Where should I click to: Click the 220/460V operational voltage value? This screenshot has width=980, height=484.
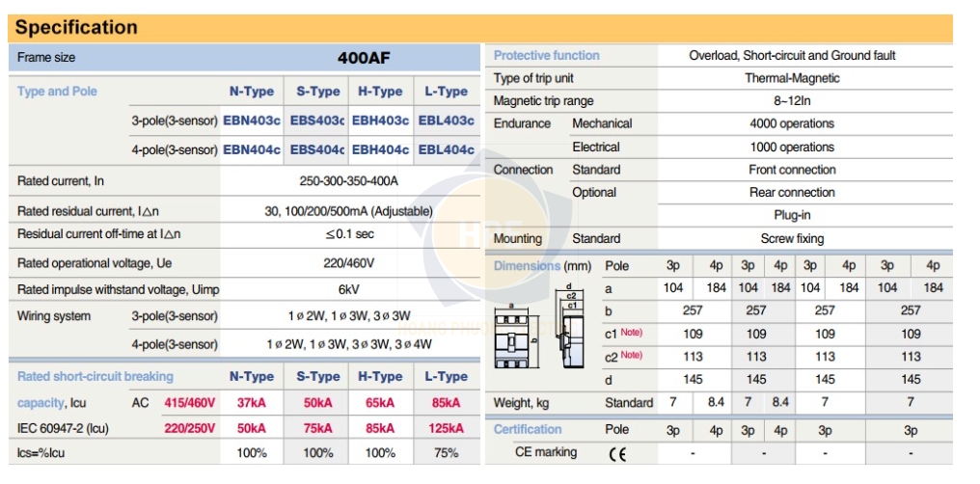click(349, 263)
